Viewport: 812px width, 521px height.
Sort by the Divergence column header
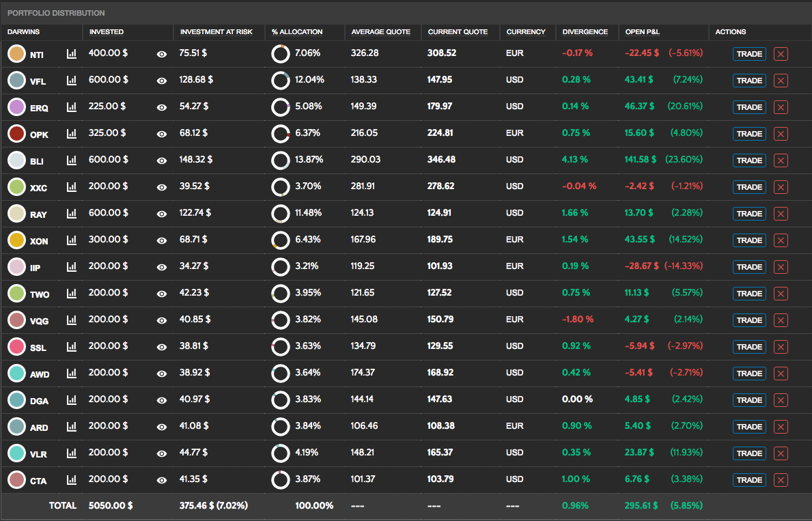click(x=585, y=32)
